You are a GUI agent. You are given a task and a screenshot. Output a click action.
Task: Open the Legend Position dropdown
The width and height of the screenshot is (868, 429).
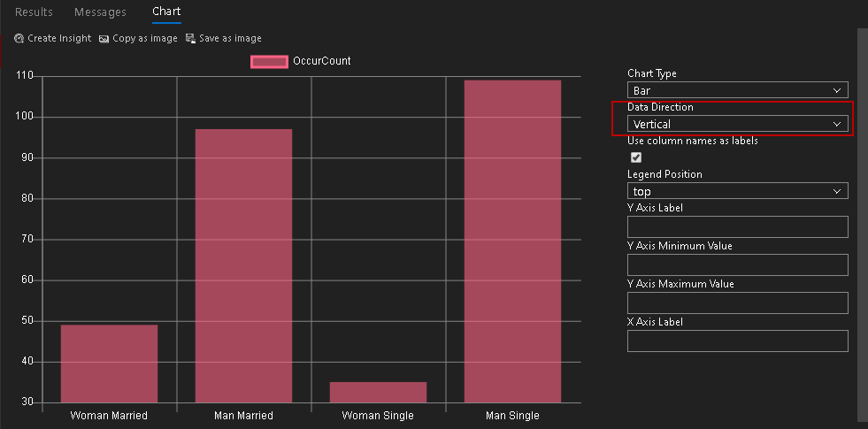coord(737,191)
